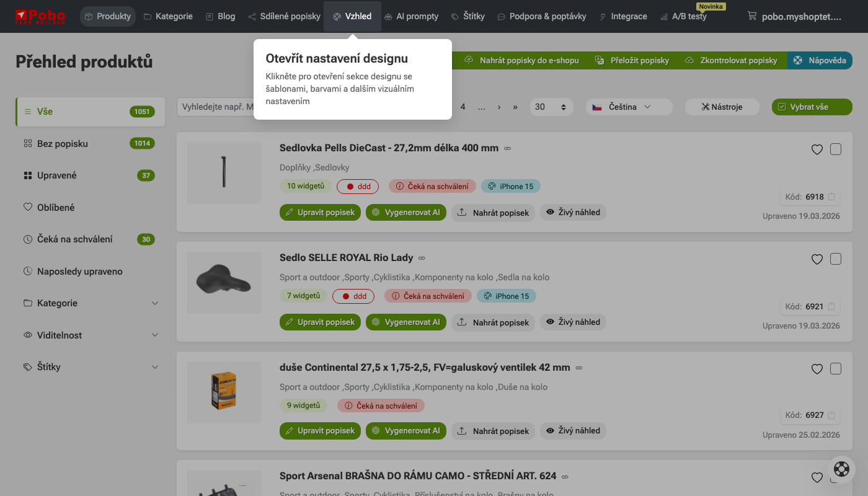Go to the last page of pagination

[515, 107]
